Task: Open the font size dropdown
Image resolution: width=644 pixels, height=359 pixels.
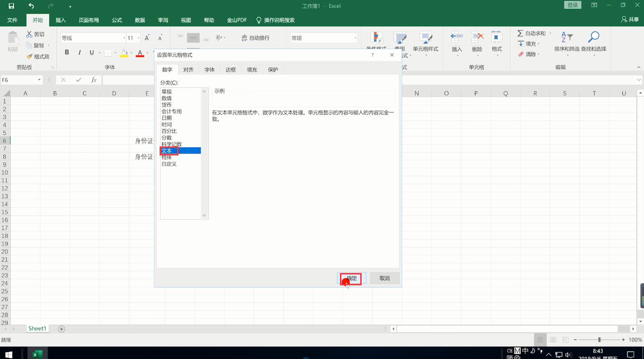Action: tap(138, 38)
